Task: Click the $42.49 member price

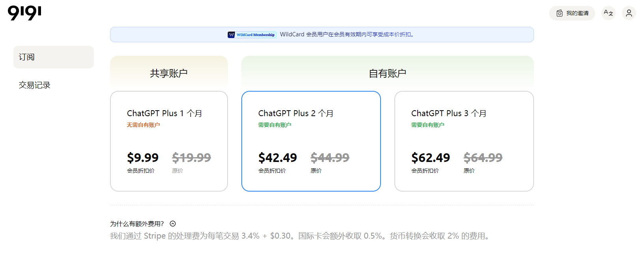Action: point(277,158)
